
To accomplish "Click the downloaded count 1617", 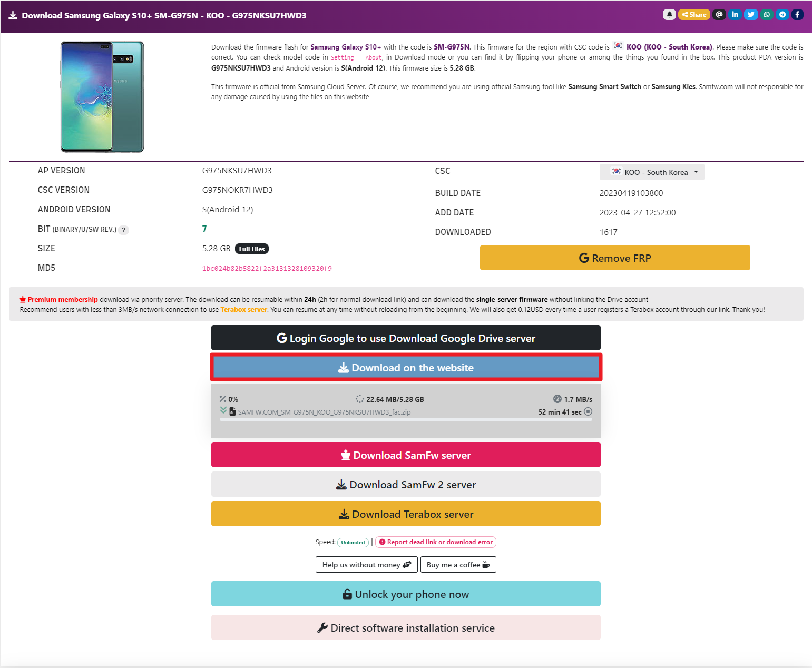I will [x=609, y=232].
